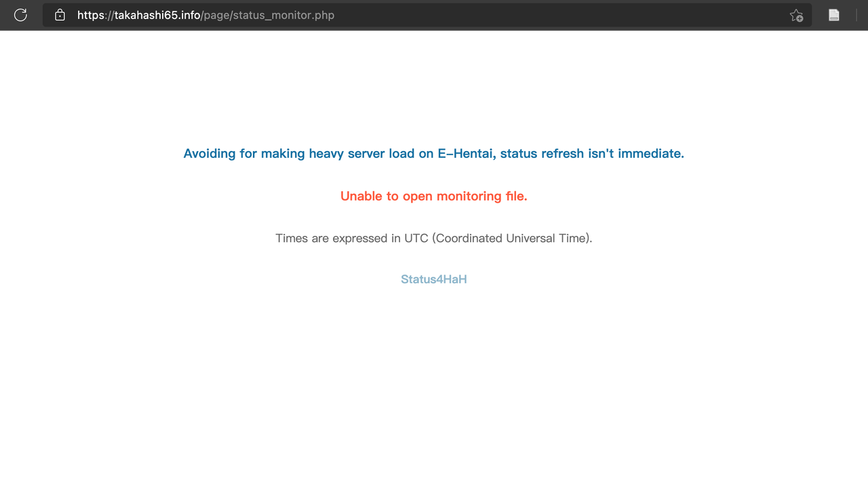Click the blue server load notice text
The height and width of the screenshot is (488, 868).
(x=433, y=153)
